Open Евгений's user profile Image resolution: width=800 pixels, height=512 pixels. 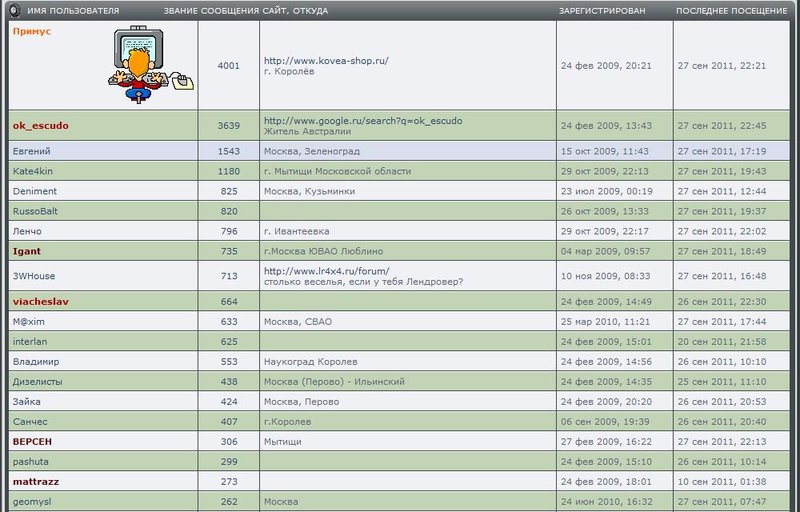[x=31, y=151]
